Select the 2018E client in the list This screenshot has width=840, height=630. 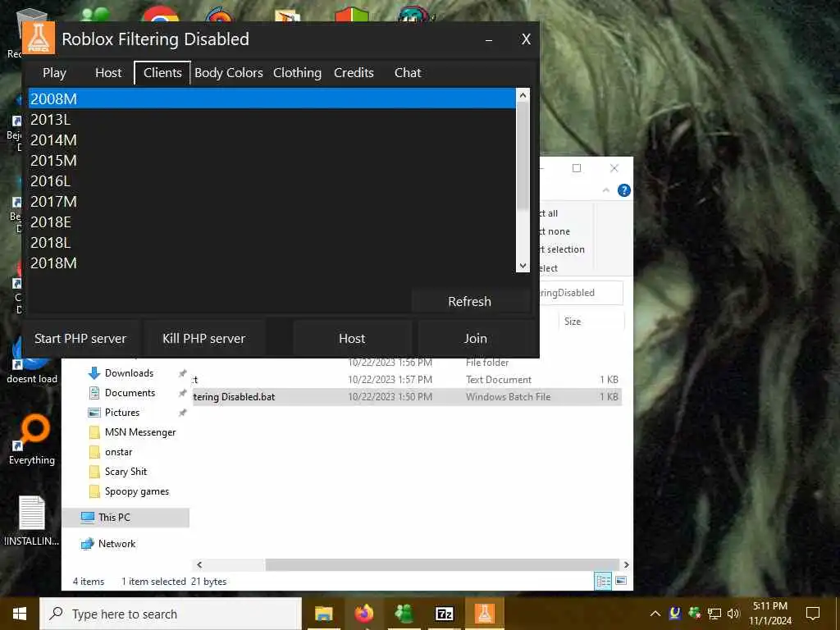(x=272, y=221)
